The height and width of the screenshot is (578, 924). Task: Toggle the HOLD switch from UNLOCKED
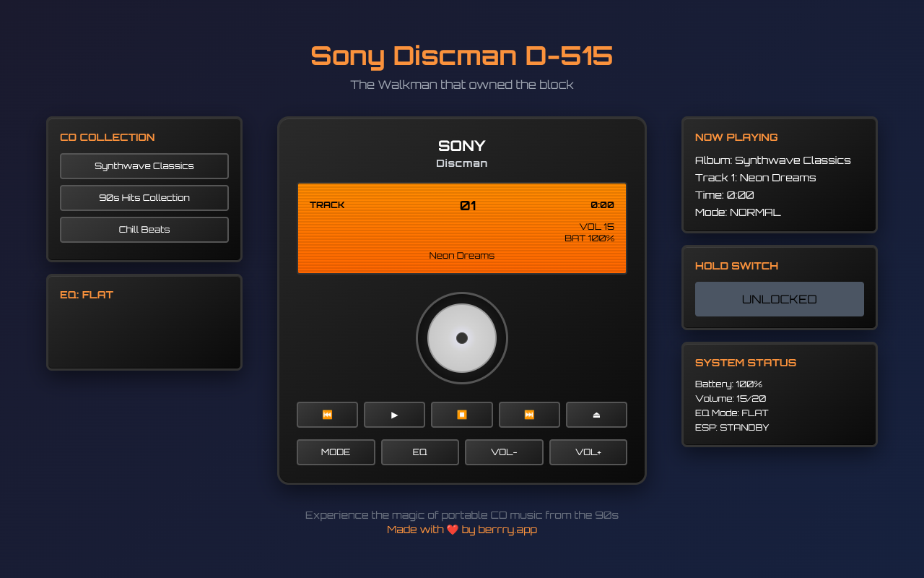779,298
